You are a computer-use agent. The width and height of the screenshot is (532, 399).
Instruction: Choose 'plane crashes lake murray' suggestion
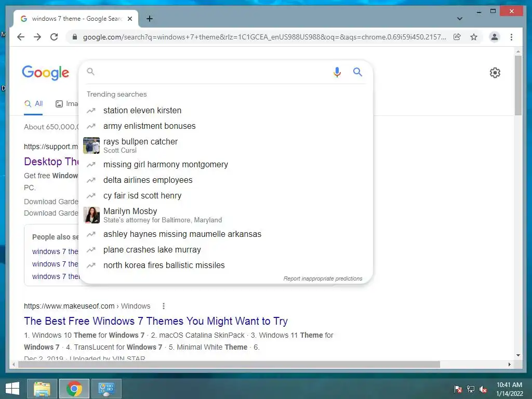[226, 250]
